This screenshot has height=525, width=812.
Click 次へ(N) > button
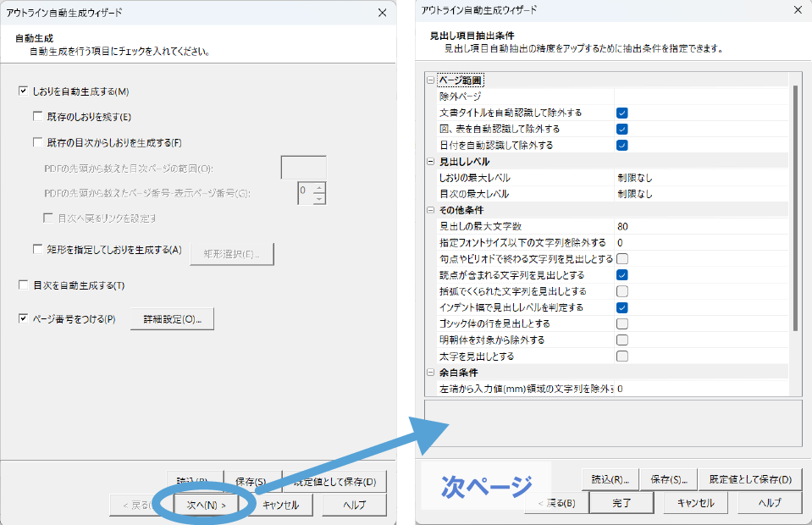(x=206, y=504)
